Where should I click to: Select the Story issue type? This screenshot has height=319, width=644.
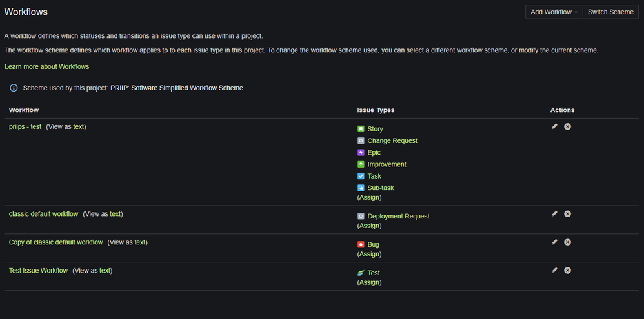[x=375, y=129]
